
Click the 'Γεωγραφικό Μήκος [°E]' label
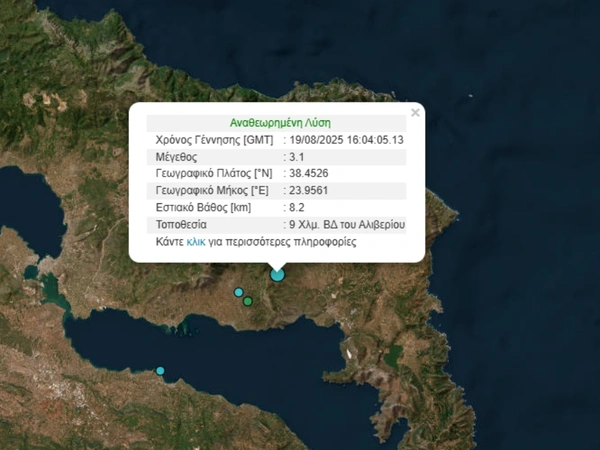tap(214, 191)
